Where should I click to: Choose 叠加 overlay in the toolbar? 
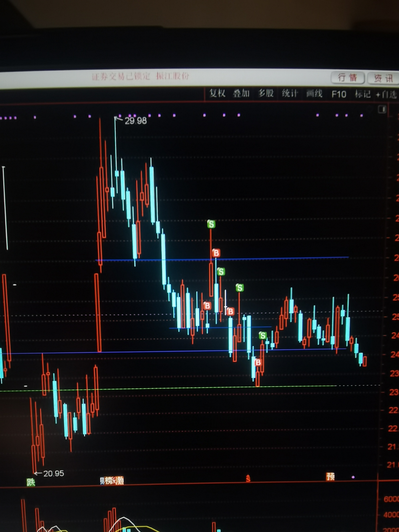[241, 93]
